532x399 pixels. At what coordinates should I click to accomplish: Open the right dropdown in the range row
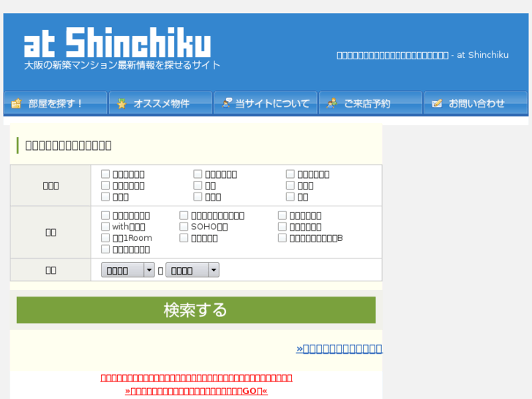192,270
